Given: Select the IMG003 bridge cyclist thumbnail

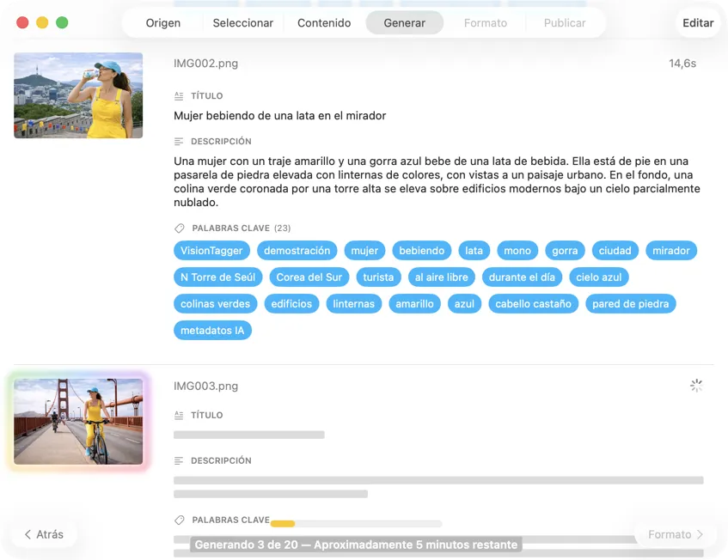Looking at the screenshot, I should pos(78,422).
